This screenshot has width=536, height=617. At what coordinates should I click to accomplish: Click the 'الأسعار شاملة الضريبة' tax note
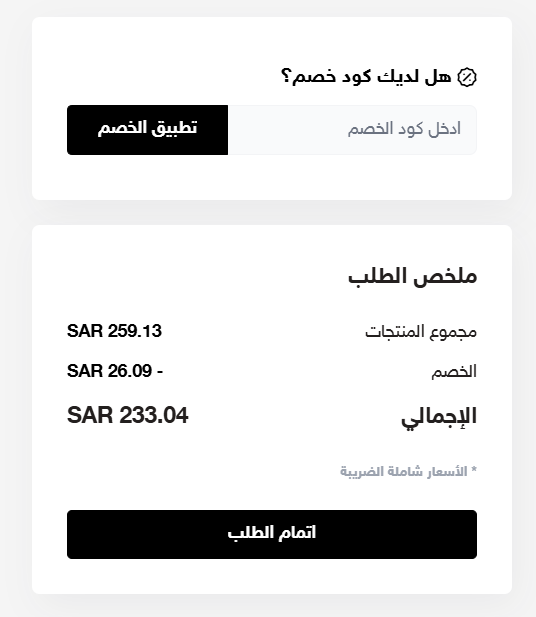pyautogui.click(x=404, y=471)
